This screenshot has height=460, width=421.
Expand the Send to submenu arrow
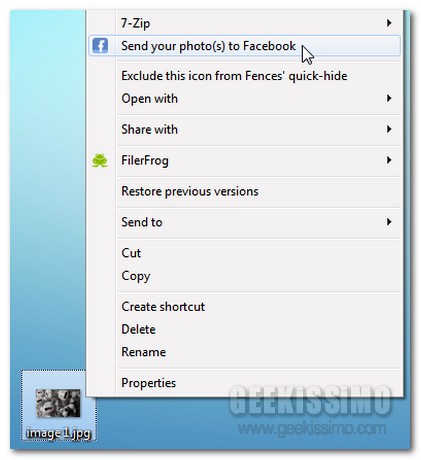point(389,222)
